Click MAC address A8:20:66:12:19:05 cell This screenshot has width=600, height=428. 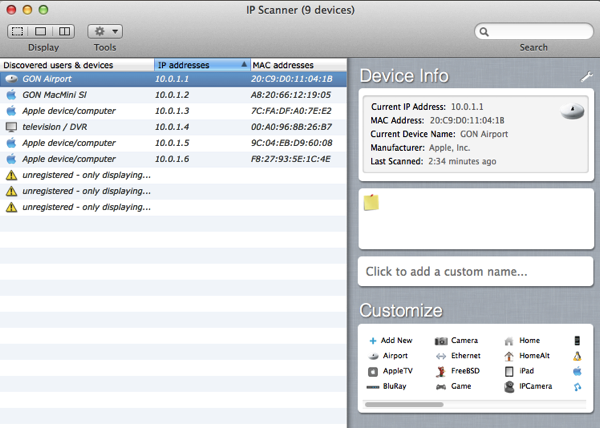[291, 95]
